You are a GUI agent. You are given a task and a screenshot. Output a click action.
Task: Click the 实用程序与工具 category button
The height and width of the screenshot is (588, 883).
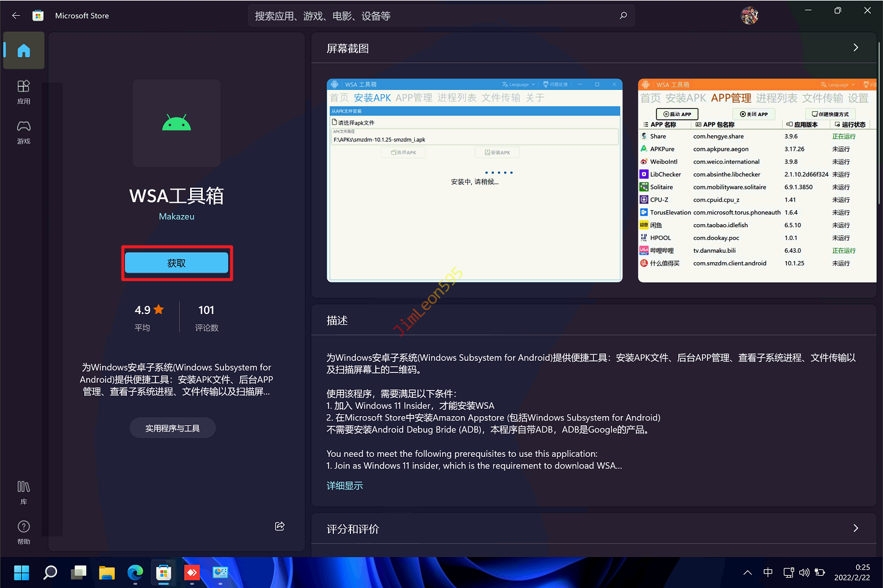coord(172,428)
